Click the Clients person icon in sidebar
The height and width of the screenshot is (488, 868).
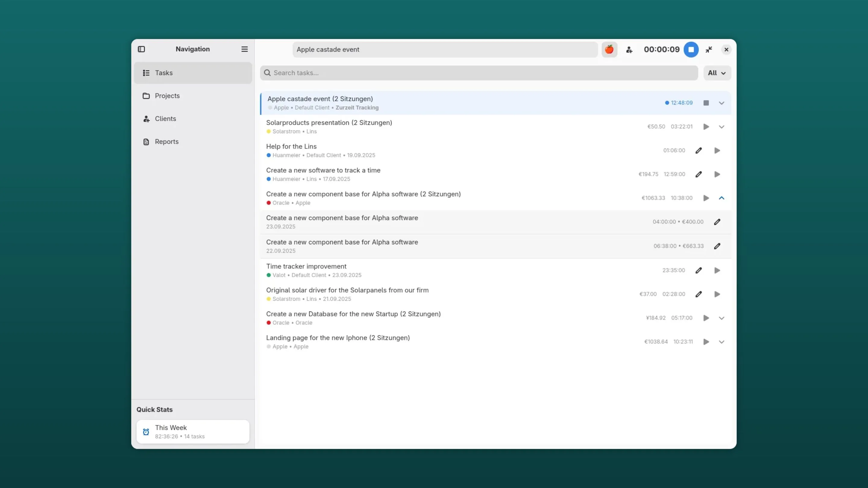tap(146, 119)
